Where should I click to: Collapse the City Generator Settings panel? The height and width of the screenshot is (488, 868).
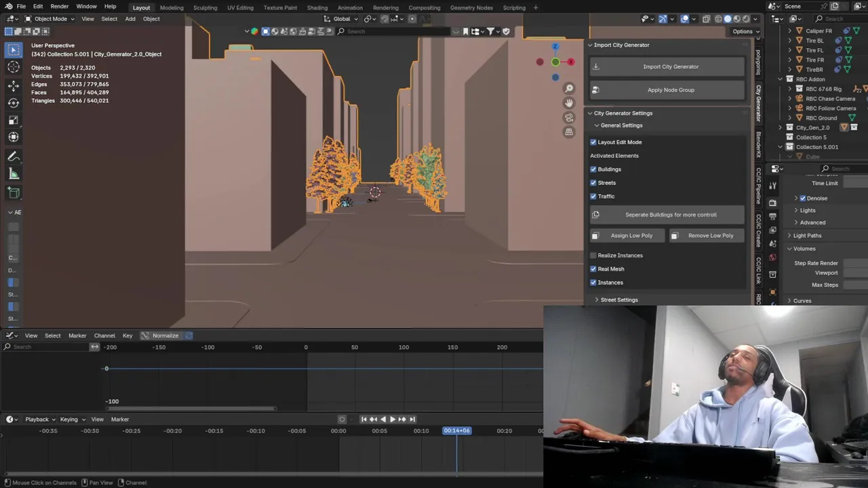[x=590, y=113]
